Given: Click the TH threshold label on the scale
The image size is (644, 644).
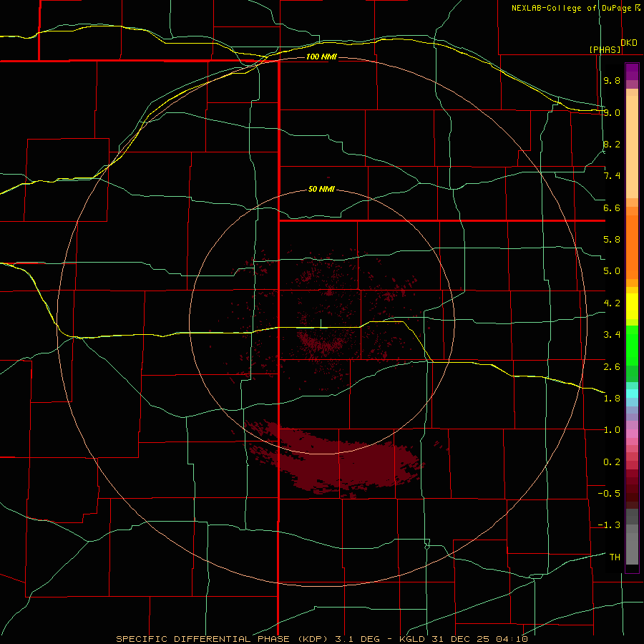Looking at the screenshot, I should pyautogui.click(x=615, y=557).
